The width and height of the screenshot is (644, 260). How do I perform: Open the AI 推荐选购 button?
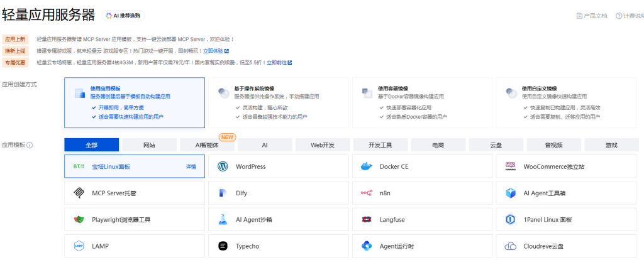(123, 16)
